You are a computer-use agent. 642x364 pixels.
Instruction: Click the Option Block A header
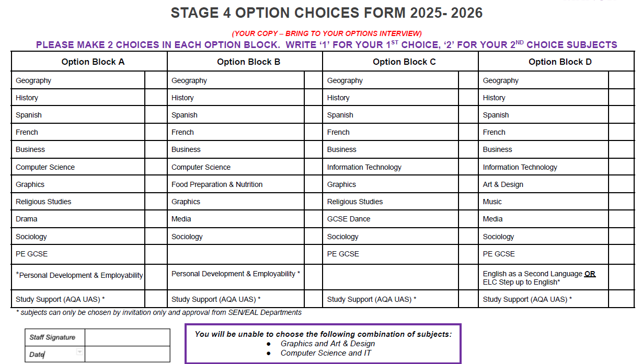click(93, 62)
